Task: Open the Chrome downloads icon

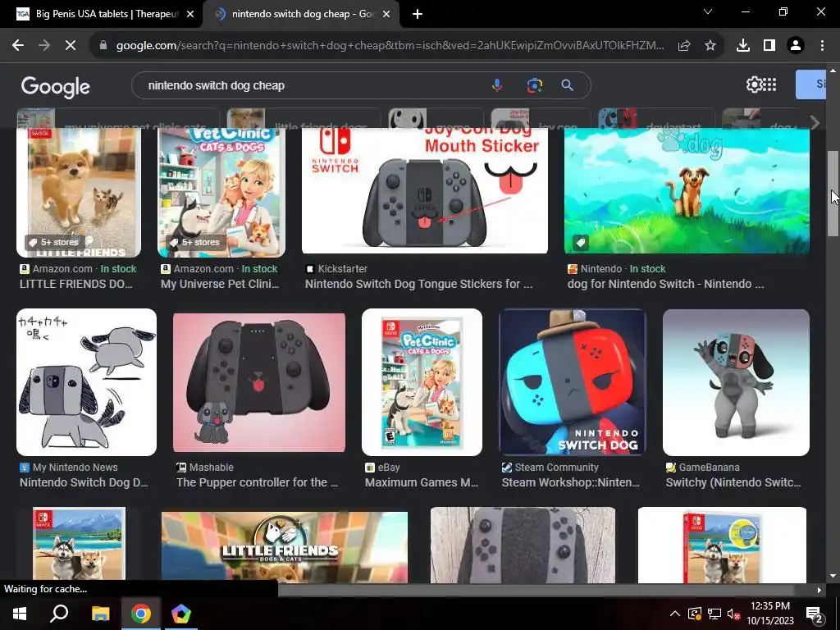Action: [x=743, y=46]
